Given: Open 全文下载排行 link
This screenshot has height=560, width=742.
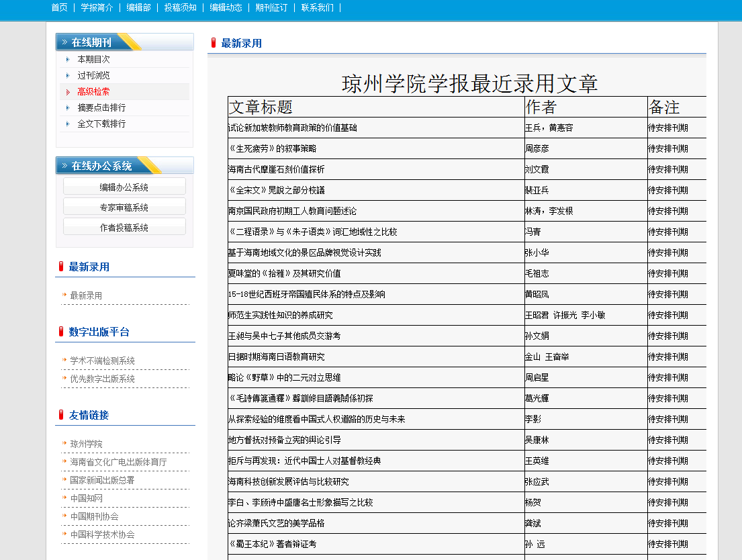Looking at the screenshot, I should click(x=102, y=124).
